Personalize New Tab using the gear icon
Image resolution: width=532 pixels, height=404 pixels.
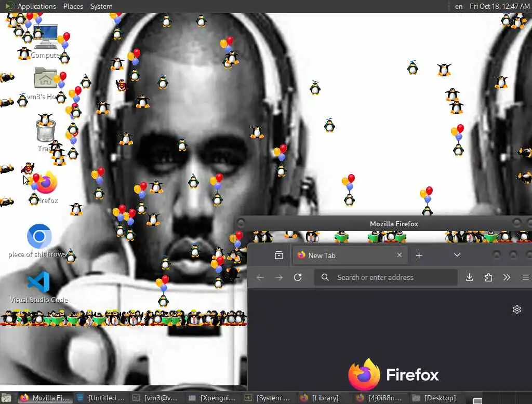[517, 309]
